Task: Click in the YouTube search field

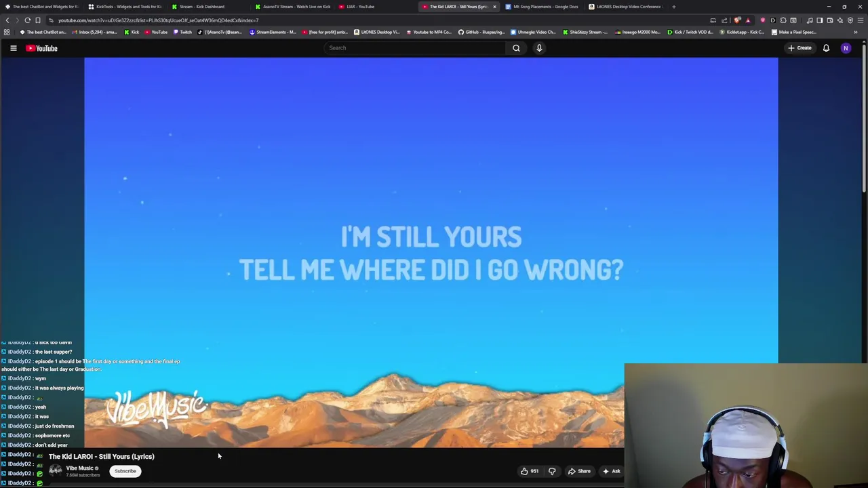Action: 415,48
